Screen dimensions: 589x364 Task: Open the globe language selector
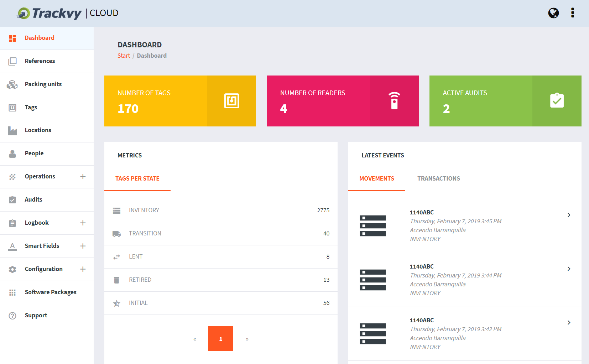tap(553, 13)
